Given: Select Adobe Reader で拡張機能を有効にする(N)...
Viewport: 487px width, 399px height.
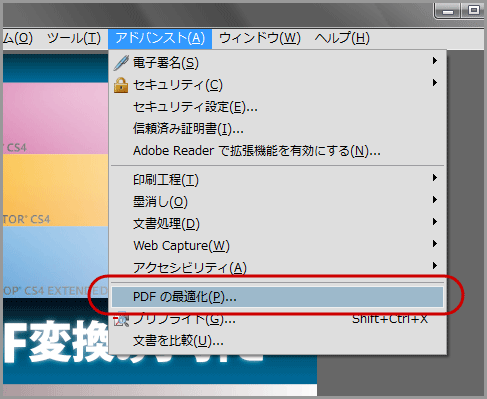Looking at the screenshot, I should coord(277,151).
